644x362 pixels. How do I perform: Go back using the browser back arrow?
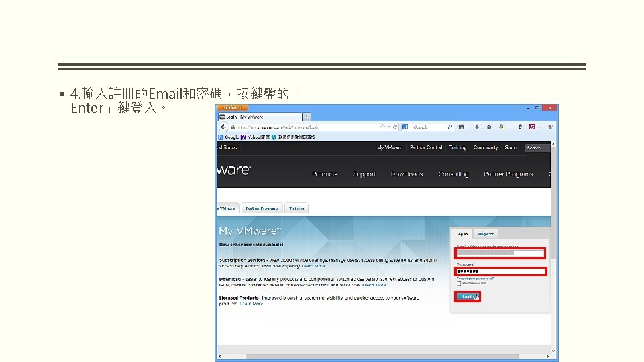[x=223, y=127]
